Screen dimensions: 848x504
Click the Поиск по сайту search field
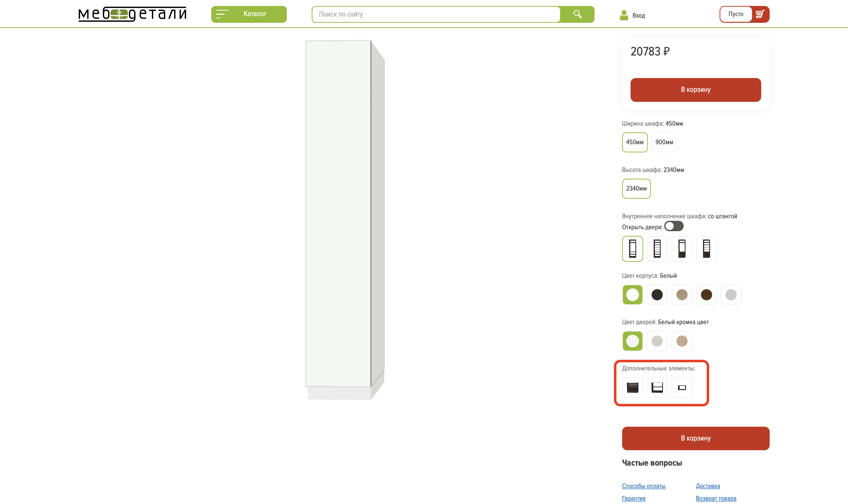436,14
